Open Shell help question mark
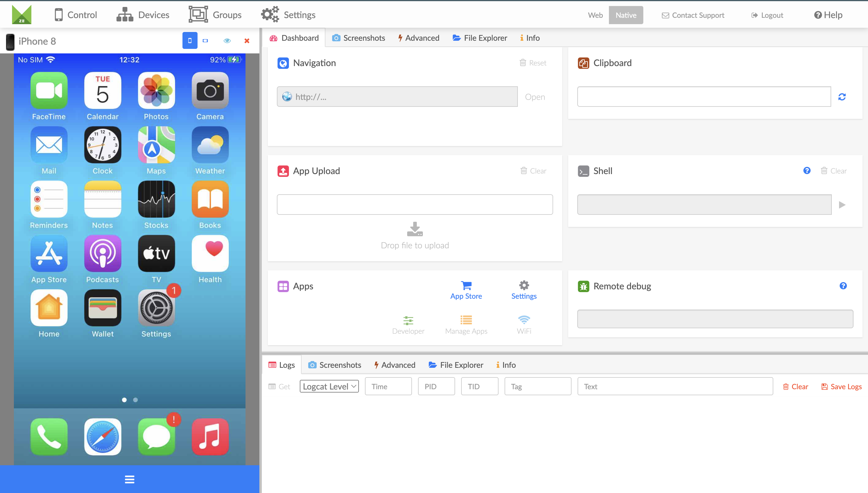 click(x=807, y=171)
